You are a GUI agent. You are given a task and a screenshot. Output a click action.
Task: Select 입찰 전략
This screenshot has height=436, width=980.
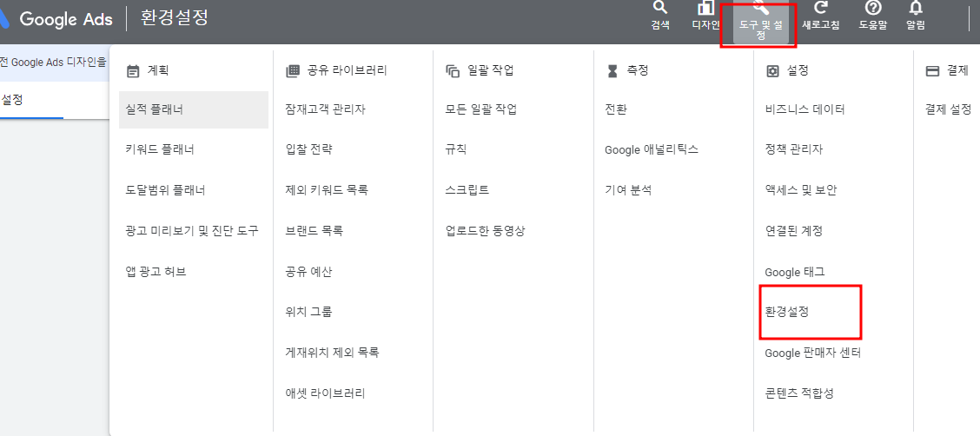tap(308, 150)
